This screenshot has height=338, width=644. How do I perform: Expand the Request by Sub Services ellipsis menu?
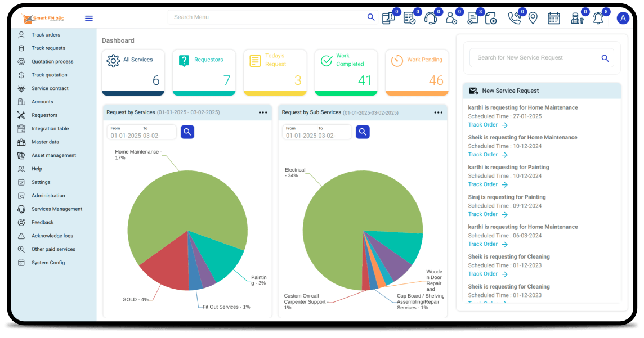pyautogui.click(x=438, y=112)
